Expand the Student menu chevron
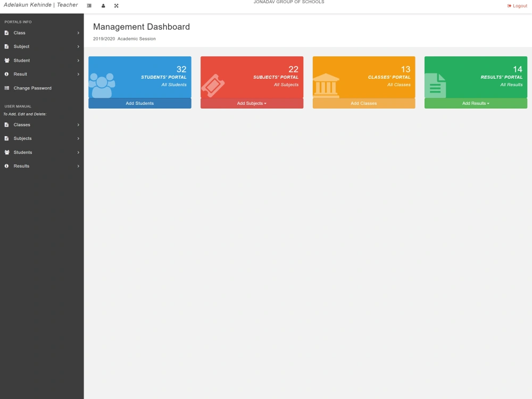The image size is (532, 399). [x=78, y=61]
